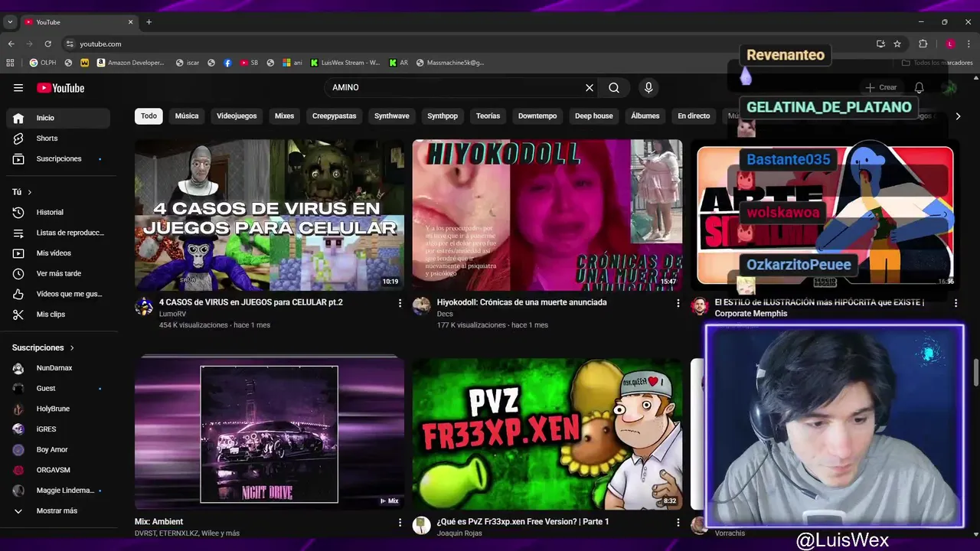Expand the Suscripciones section heading
980x551 pixels.
coord(44,347)
